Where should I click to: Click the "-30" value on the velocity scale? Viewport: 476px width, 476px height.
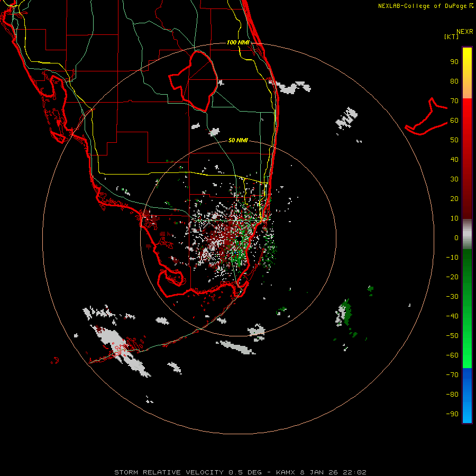pyautogui.click(x=452, y=297)
